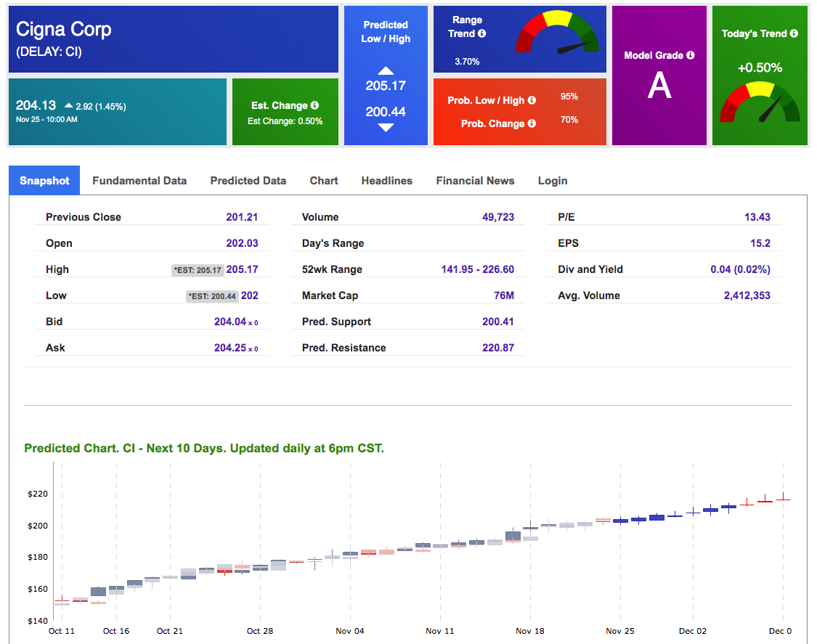Open the Predicted Data tab
The width and height of the screenshot is (817, 644).
[248, 180]
